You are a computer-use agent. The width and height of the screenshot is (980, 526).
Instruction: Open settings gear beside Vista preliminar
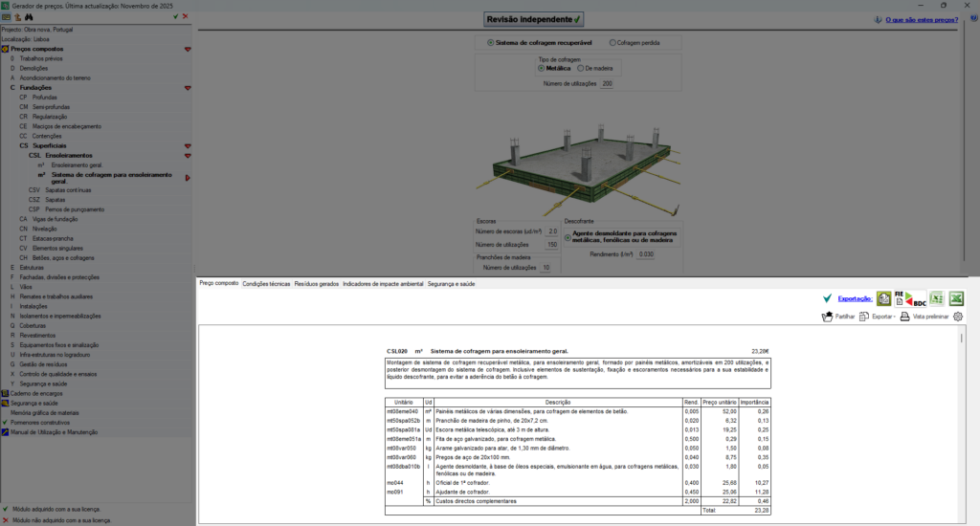pos(958,317)
